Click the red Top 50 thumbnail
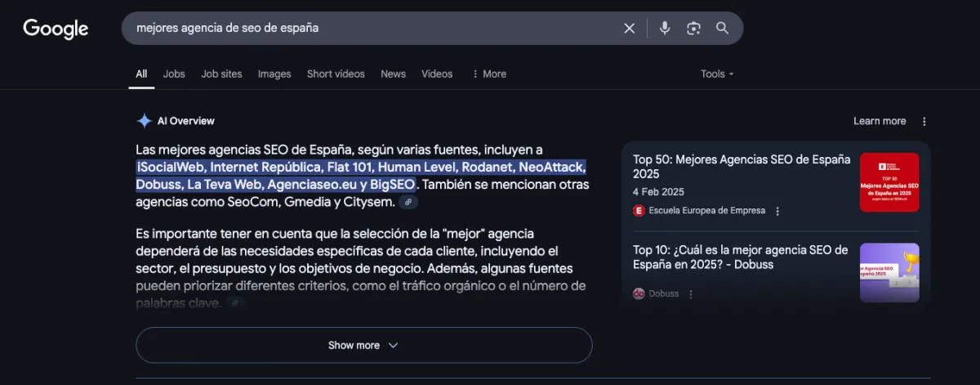The height and width of the screenshot is (385, 980). 889,182
